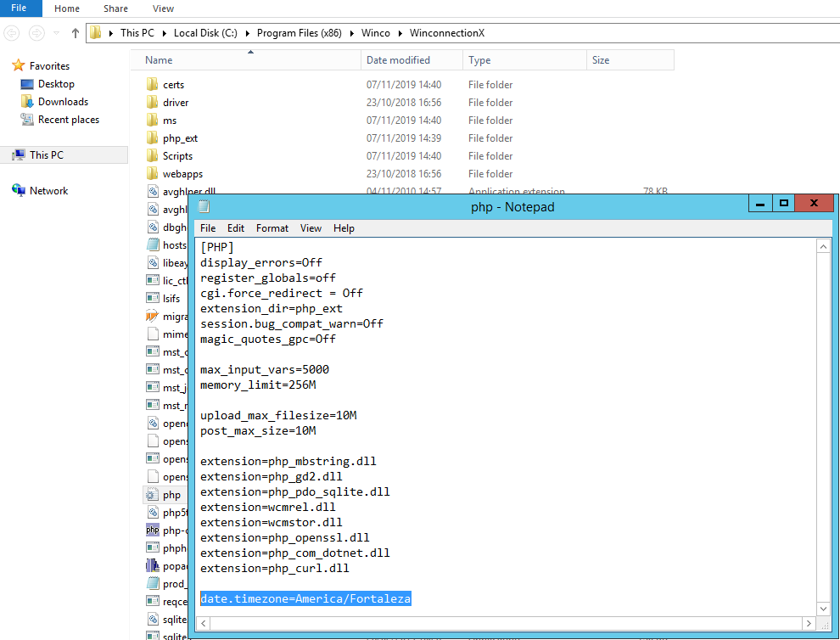
Task: Click the ms folder icon
Action: point(152,120)
